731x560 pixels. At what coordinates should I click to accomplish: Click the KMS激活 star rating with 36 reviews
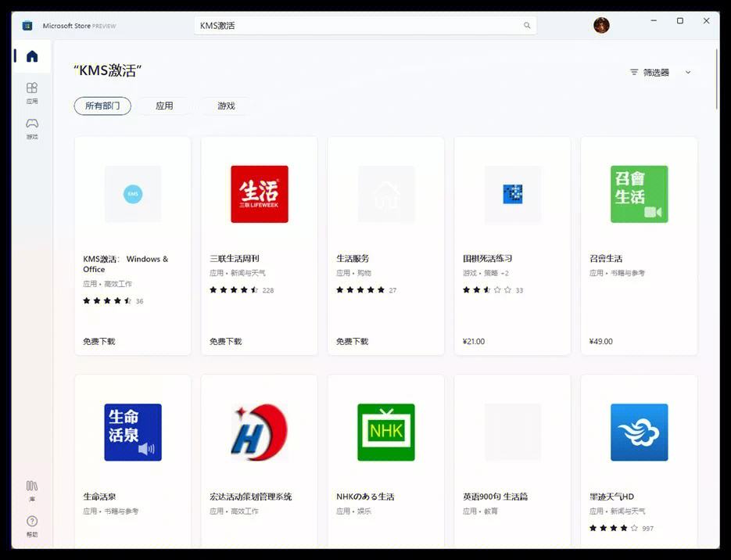[113, 301]
